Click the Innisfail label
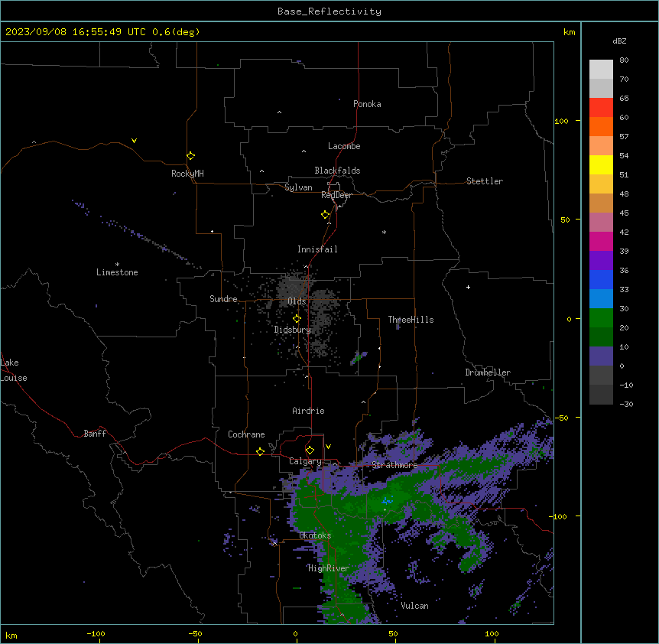The width and height of the screenshot is (659, 644). point(317,249)
